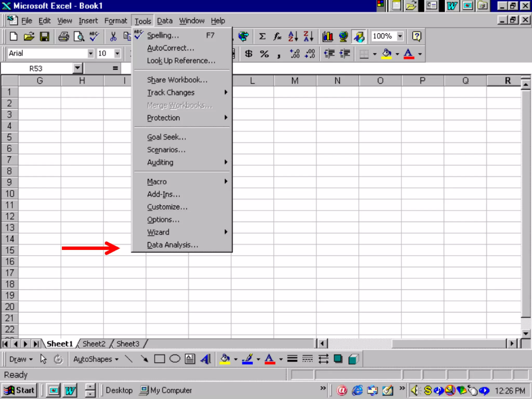Click the Currency Style dollar icon
This screenshot has width=532, height=399.
coord(249,54)
